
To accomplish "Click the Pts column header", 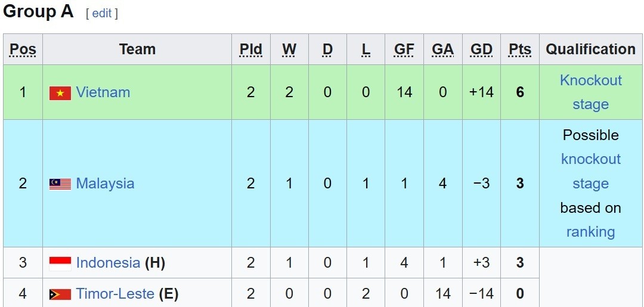I will (x=519, y=49).
